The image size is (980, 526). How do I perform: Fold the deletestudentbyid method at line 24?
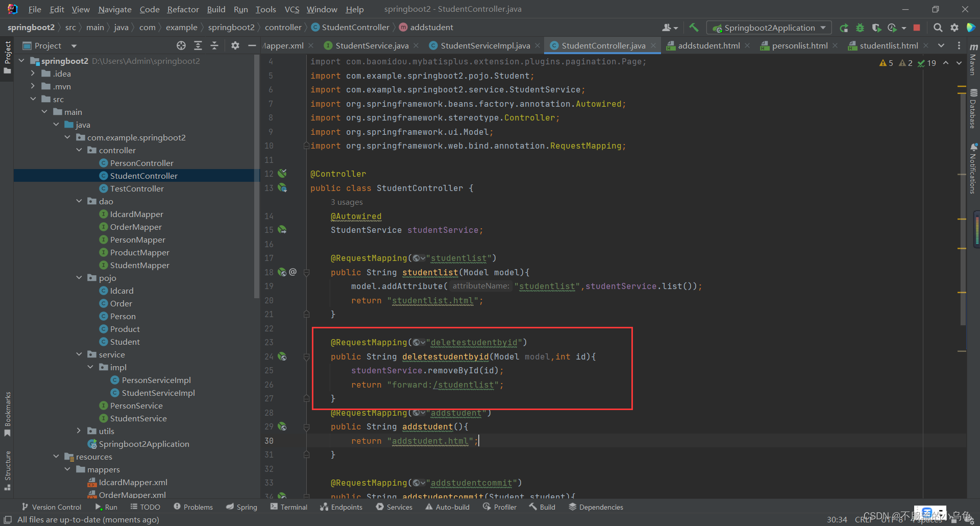307,356
